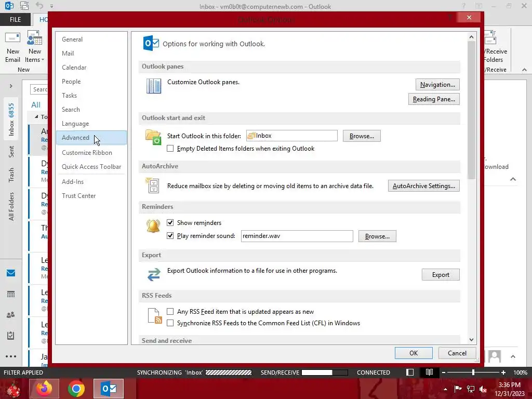Viewport: 532px width, 399px height.
Task: Select Add-Ins options category
Action: click(91, 181)
